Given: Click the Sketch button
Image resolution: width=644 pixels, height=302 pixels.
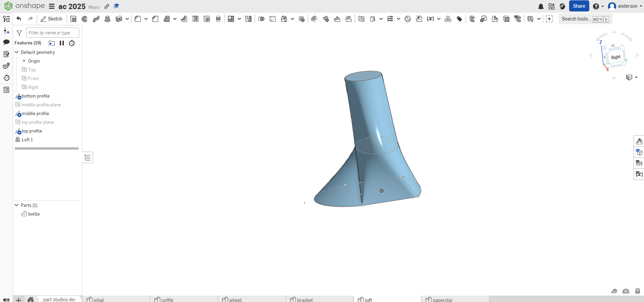Looking at the screenshot, I should (x=51, y=19).
